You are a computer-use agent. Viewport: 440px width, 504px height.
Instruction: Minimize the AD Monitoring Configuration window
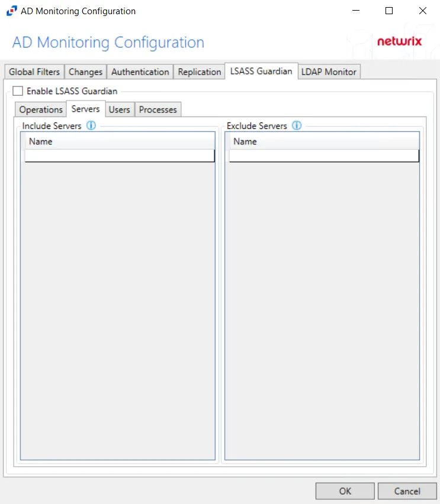tap(356, 11)
